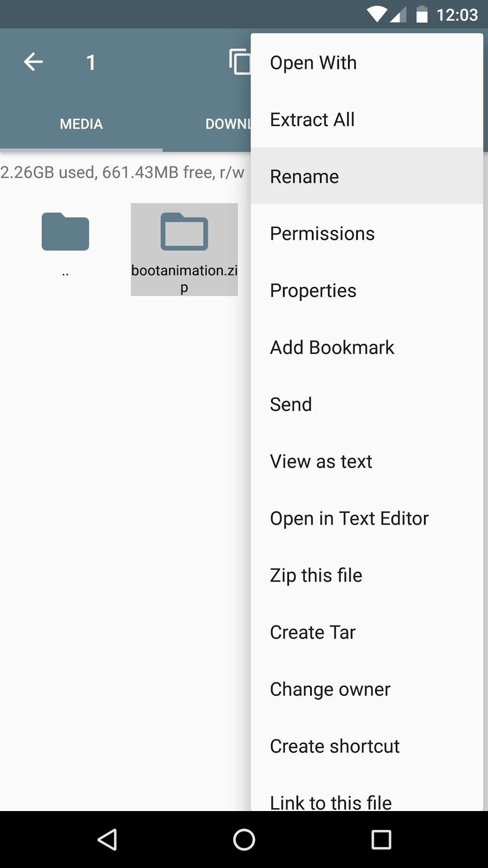Tap Android home navigation button
This screenshot has width=488, height=868.
click(x=244, y=840)
